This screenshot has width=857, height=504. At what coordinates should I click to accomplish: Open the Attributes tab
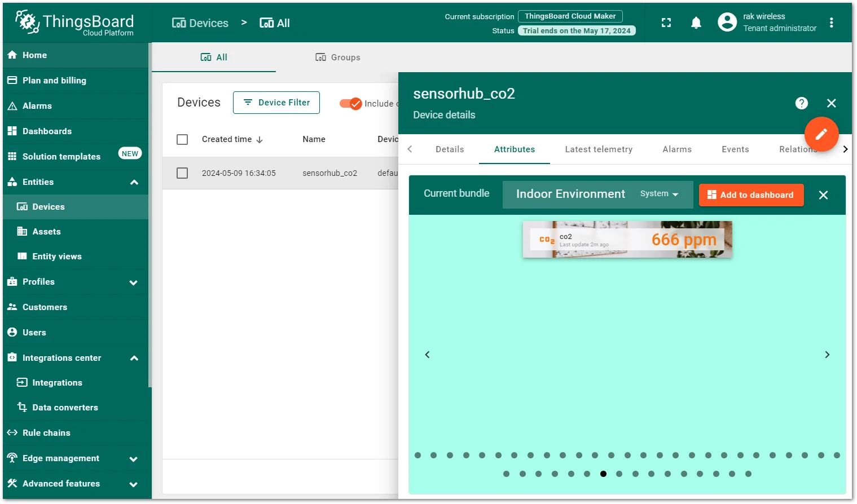[x=515, y=149]
